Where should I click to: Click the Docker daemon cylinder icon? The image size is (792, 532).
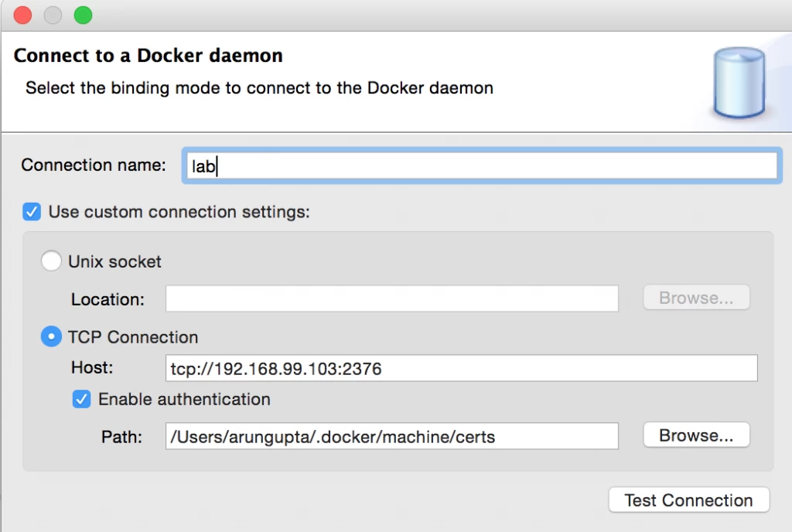click(x=739, y=82)
